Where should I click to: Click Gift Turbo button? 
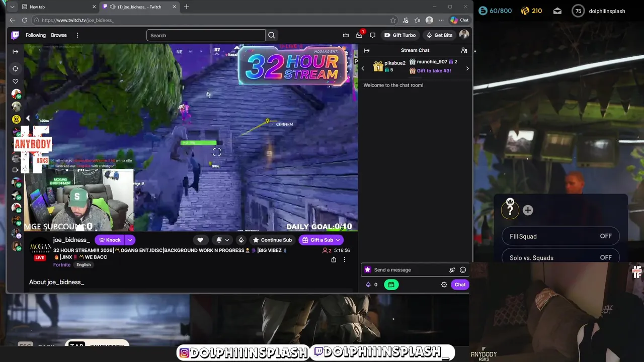coord(400,35)
